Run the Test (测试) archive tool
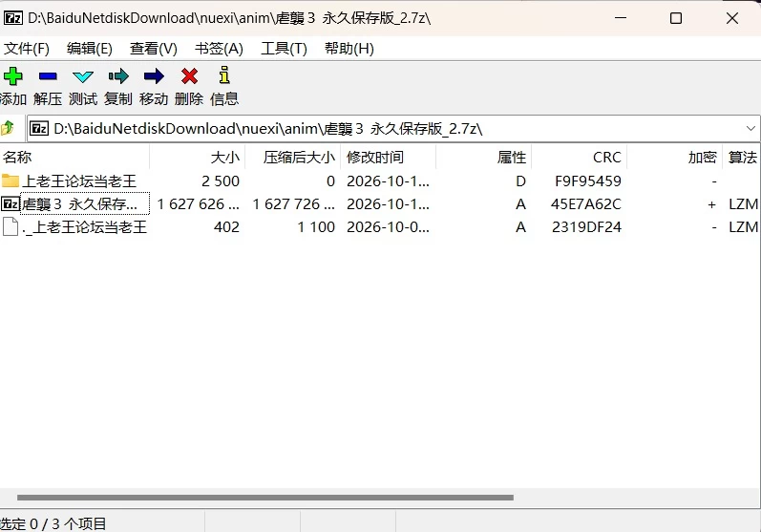 coord(82,76)
